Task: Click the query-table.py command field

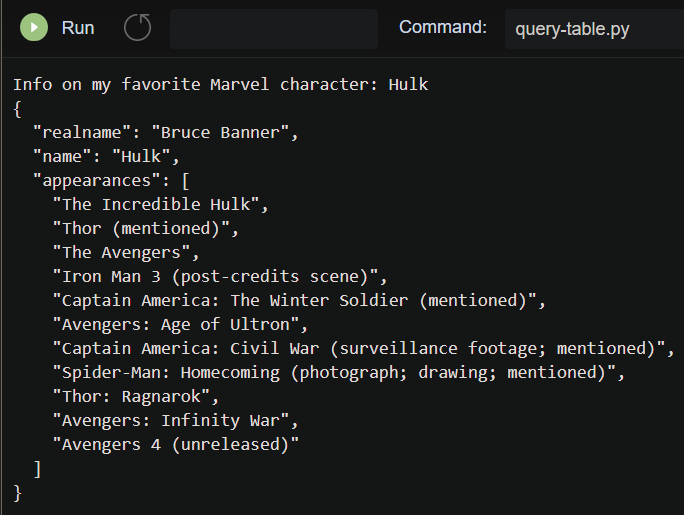Action: coord(592,29)
